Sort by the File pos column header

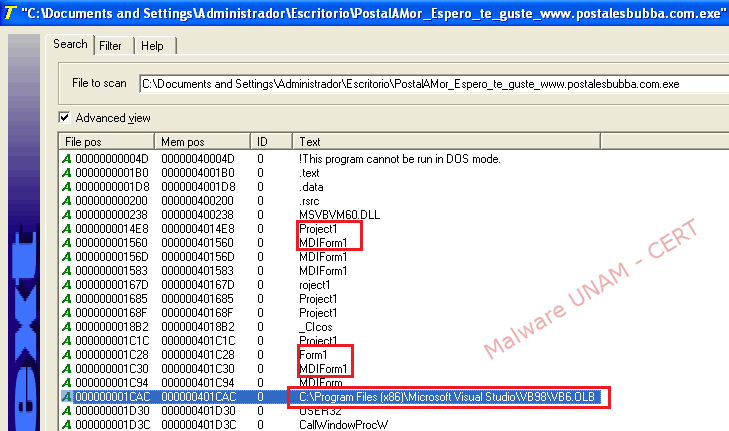106,141
